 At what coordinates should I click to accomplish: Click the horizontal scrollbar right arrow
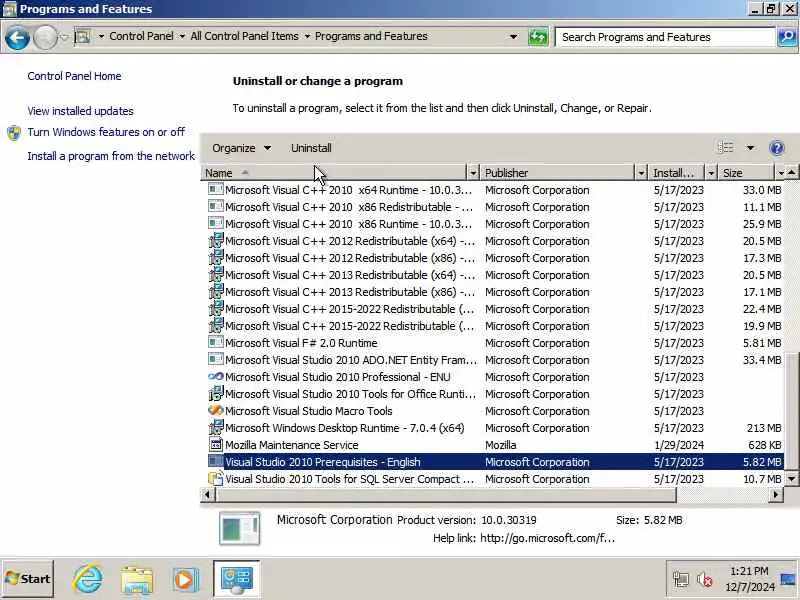(x=776, y=494)
